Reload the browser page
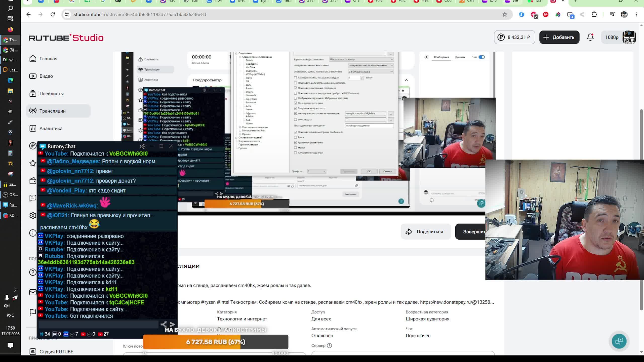 tap(53, 14)
